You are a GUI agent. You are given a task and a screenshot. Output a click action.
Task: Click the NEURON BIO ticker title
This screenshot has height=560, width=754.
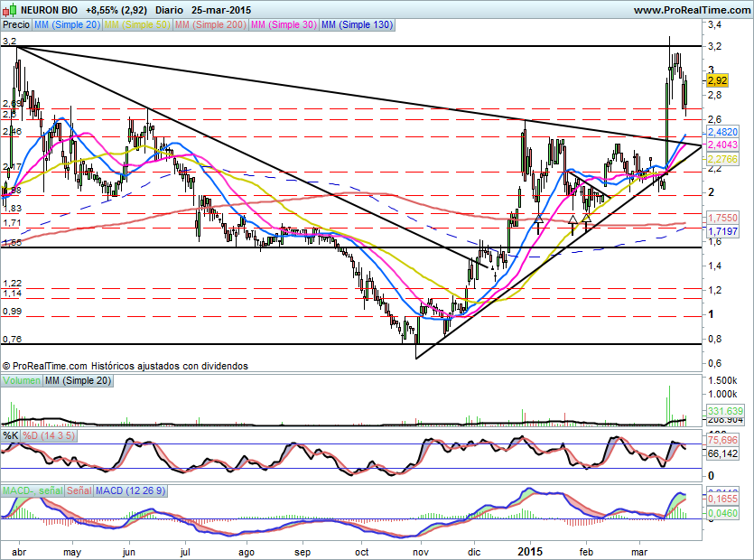point(49,10)
